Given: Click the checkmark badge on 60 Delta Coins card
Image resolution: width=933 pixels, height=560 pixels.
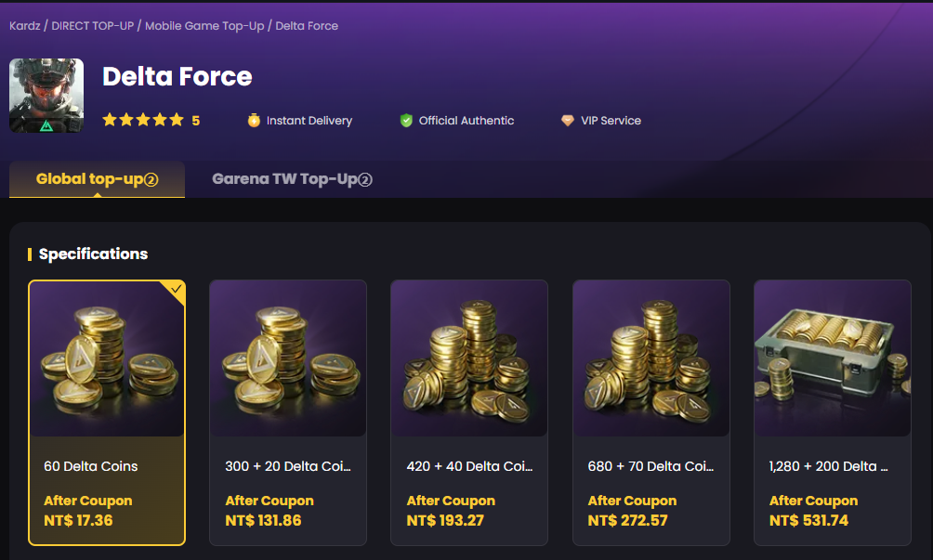Looking at the screenshot, I should tap(174, 291).
